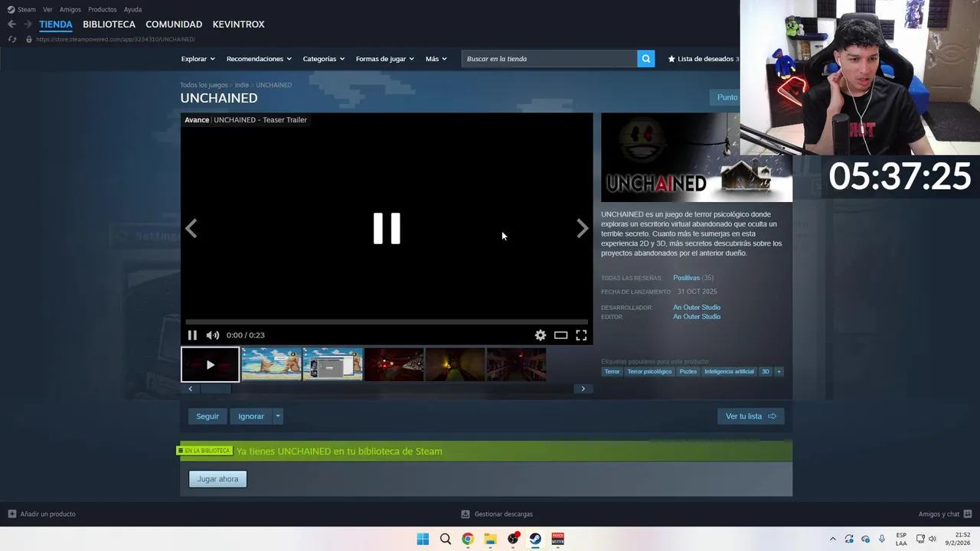Open the Amigos menu
The width and height of the screenshot is (980, 551).
point(70,9)
